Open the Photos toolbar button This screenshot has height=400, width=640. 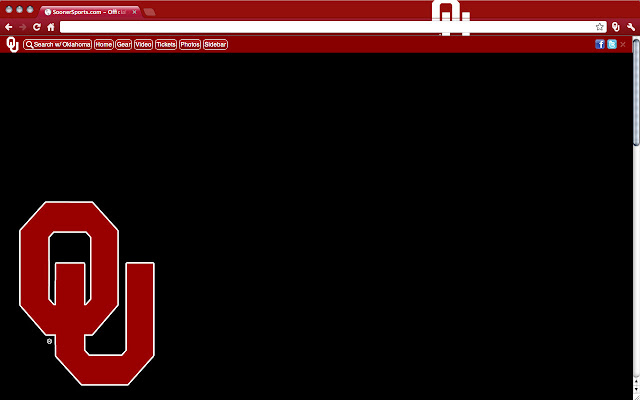coord(190,44)
